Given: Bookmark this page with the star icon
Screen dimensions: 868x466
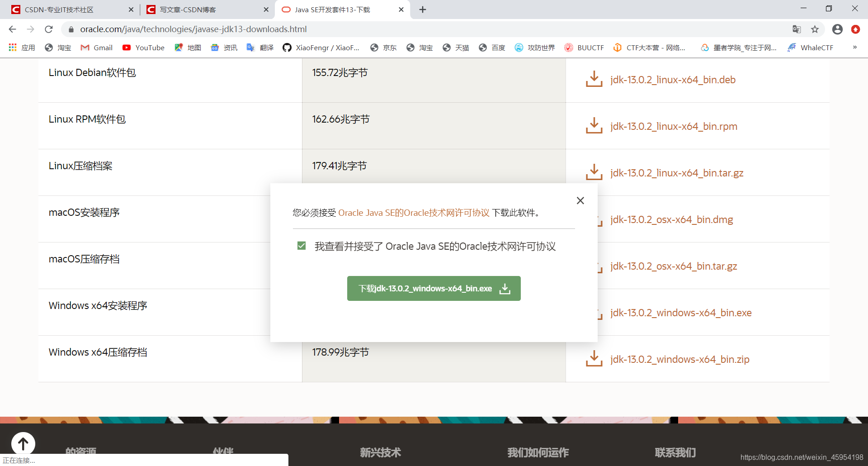Looking at the screenshot, I should point(815,29).
